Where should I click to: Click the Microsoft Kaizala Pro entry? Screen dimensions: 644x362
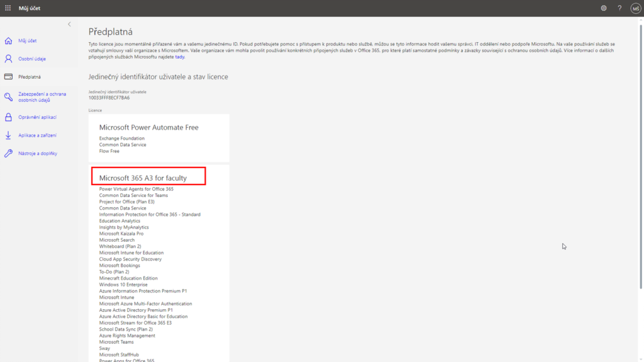tap(121, 234)
